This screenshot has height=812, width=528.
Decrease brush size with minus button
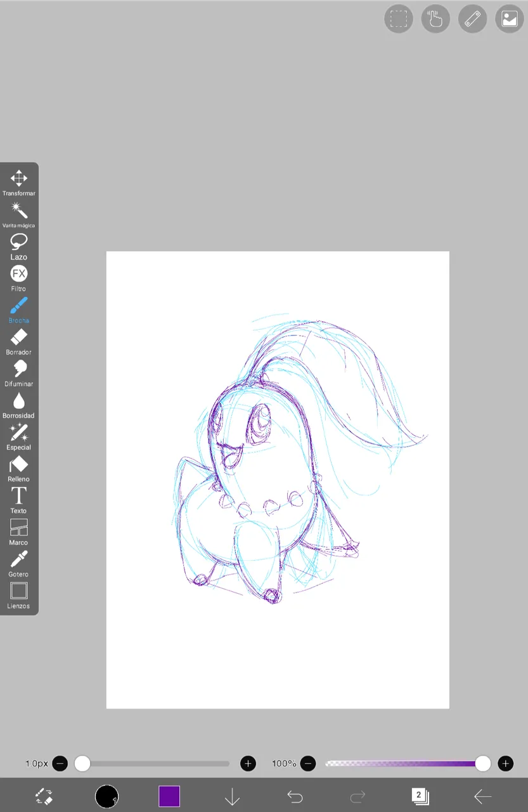(60, 763)
